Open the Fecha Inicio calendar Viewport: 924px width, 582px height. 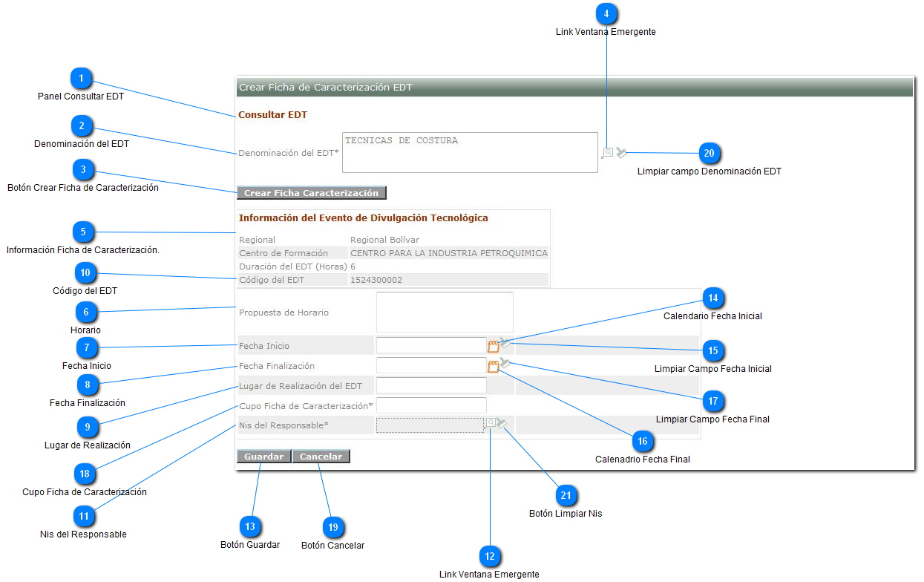pos(493,346)
